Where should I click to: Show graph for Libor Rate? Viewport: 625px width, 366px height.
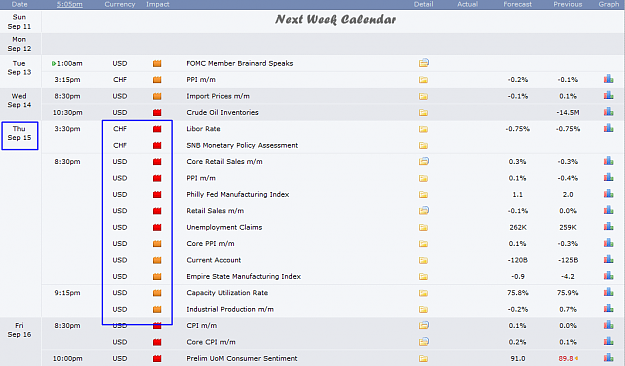(x=608, y=128)
